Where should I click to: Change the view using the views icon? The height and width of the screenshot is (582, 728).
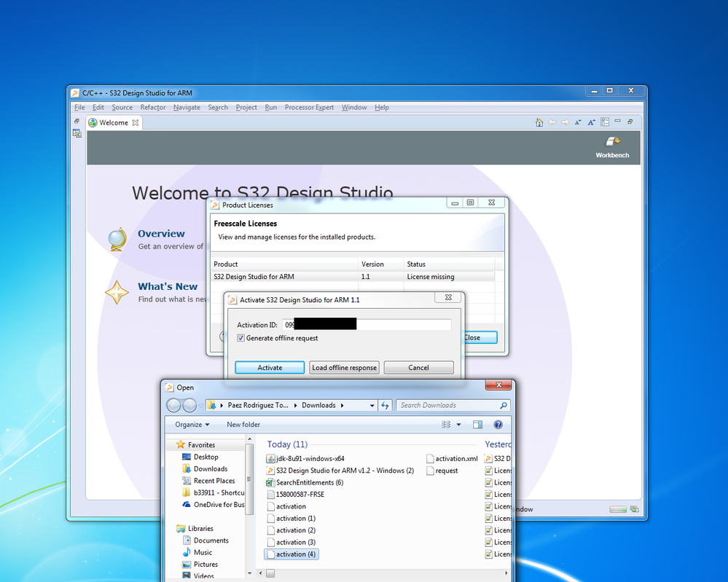click(x=446, y=425)
